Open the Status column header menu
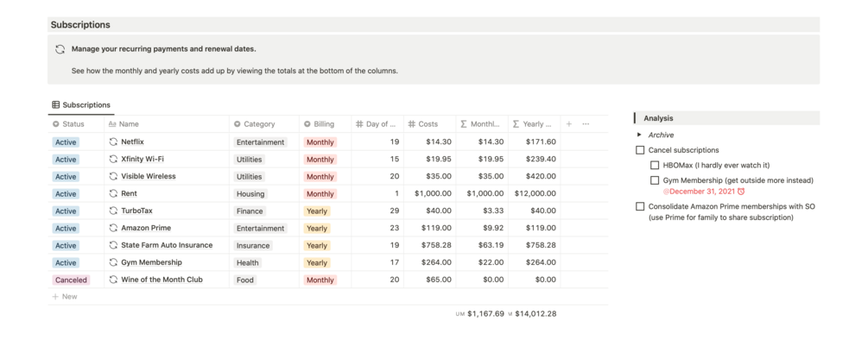Screen dimensions: 868x340 (x=76, y=124)
